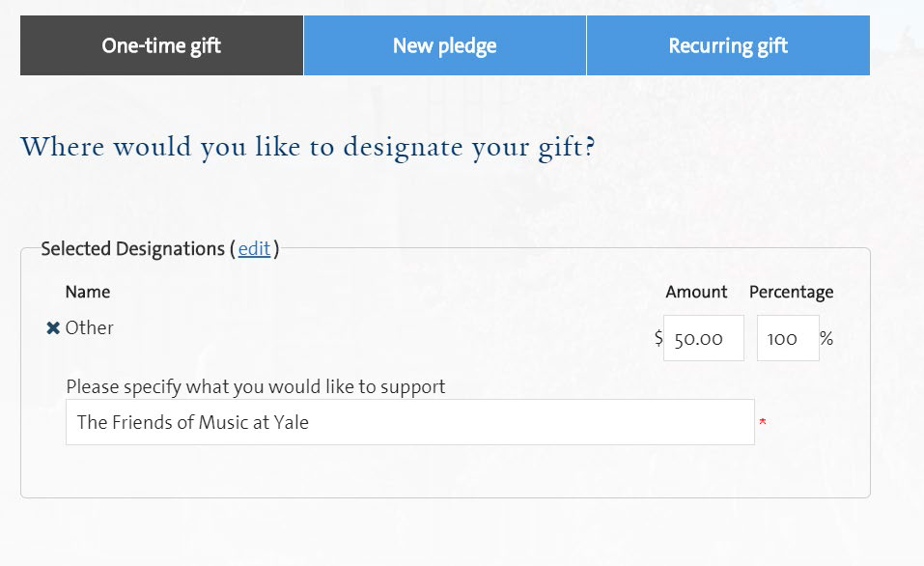Image resolution: width=924 pixels, height=566 pixels.
Task: Click the Percentage field showing 100
Action: [788, 338]
